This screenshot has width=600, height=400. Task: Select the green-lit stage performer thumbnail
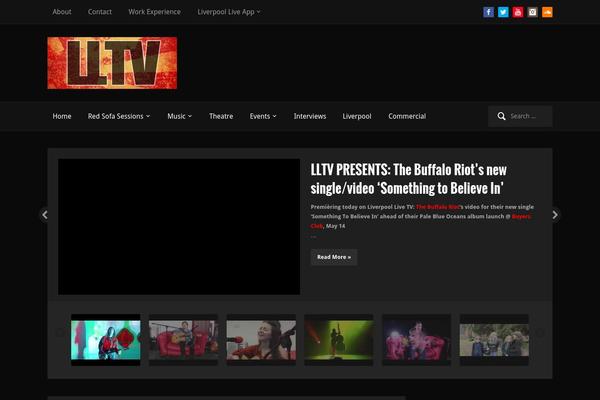coord(339,340)
